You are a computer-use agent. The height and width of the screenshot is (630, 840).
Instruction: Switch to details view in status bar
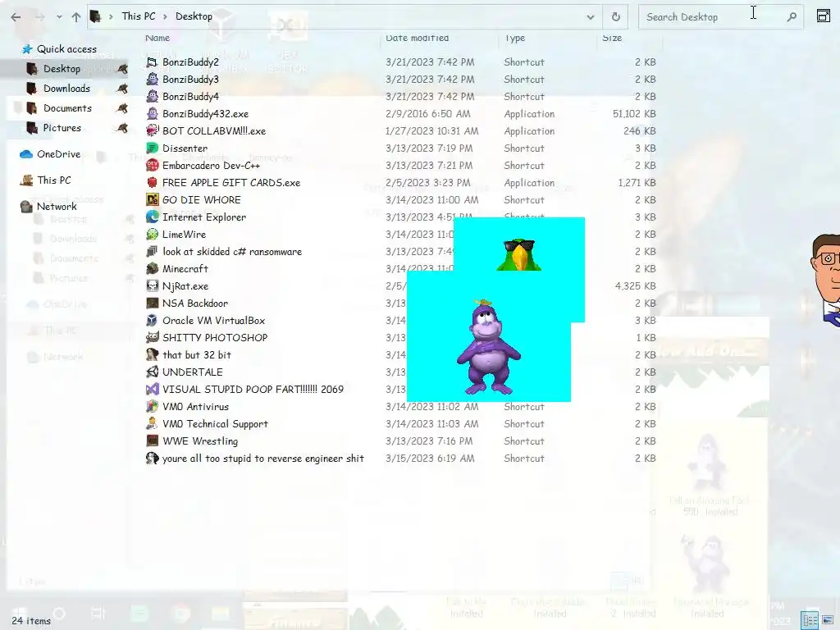[x=810, y=620]
